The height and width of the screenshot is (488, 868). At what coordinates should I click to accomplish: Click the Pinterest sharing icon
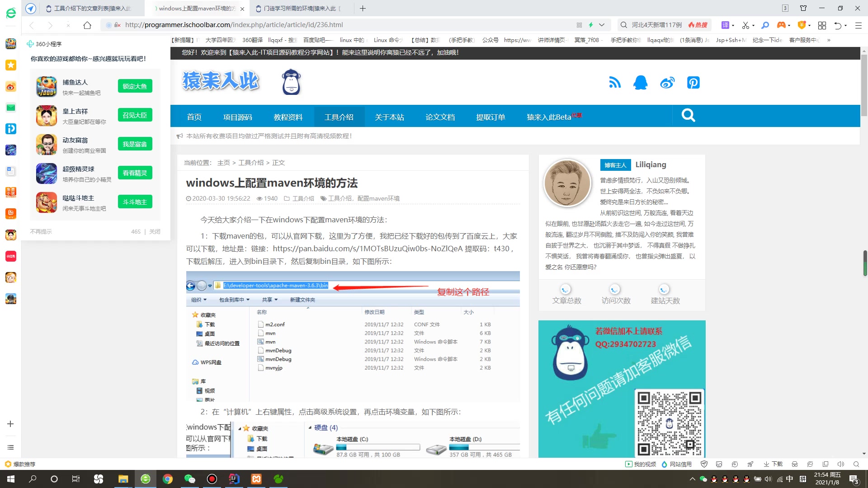click(693, 83)
